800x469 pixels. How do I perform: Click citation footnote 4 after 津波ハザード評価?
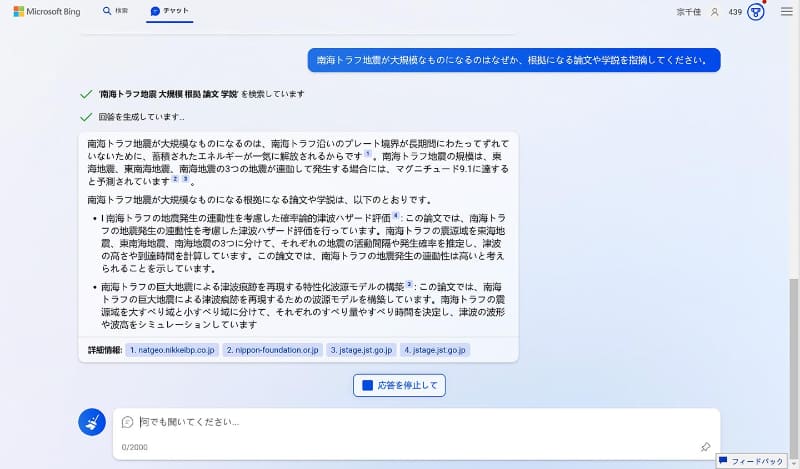click(x=396, y=216)
